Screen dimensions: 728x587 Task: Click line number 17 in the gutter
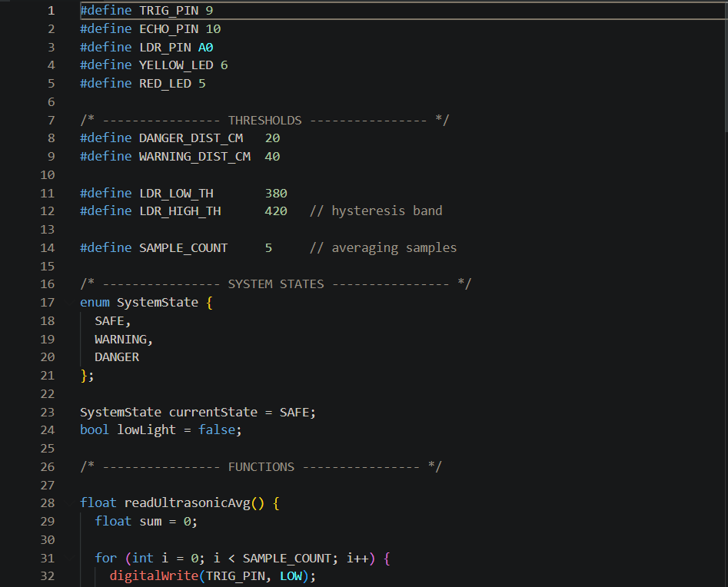click(x=47, y=303)
